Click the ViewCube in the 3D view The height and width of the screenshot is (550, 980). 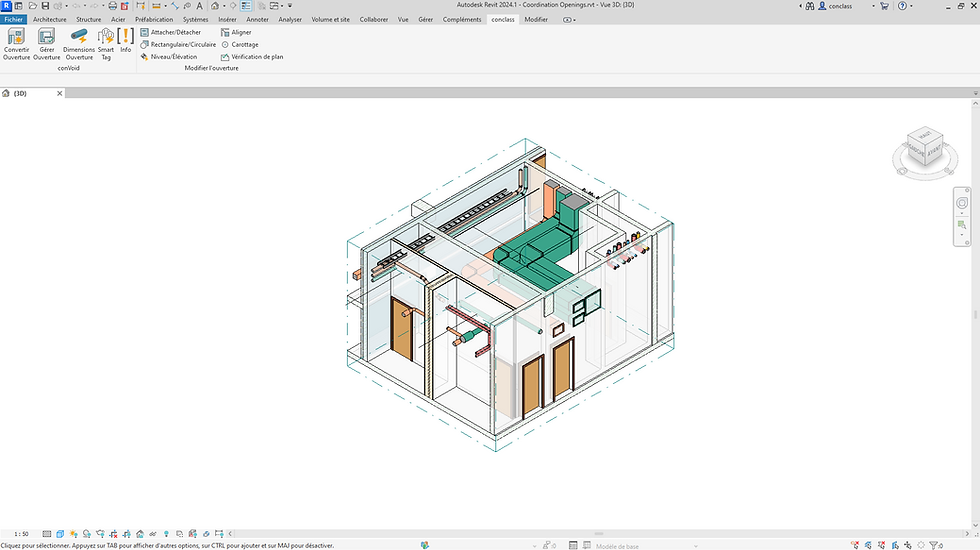924,148
